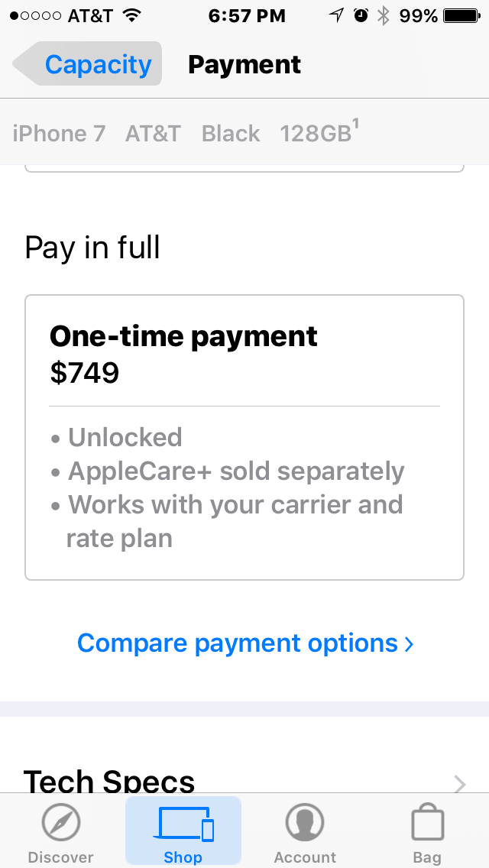This screenshot has height=868, width=489.
Task: Tap the Wi-Fi signal icon
Action: coord(131,15)
